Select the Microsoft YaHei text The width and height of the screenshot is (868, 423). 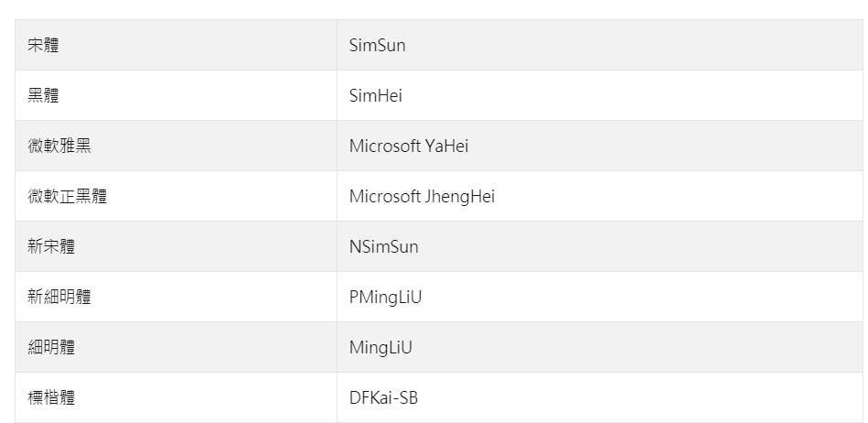tap(409, 146)
